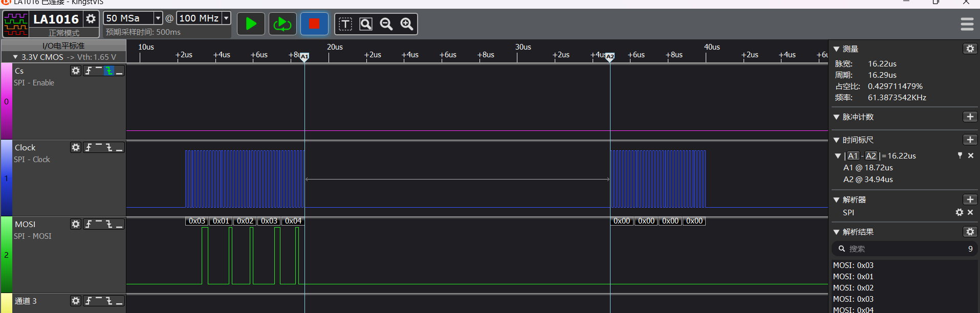Click the I/O电平标准 header
This screenshot has width=980, height=313.
tap(63, 46)
